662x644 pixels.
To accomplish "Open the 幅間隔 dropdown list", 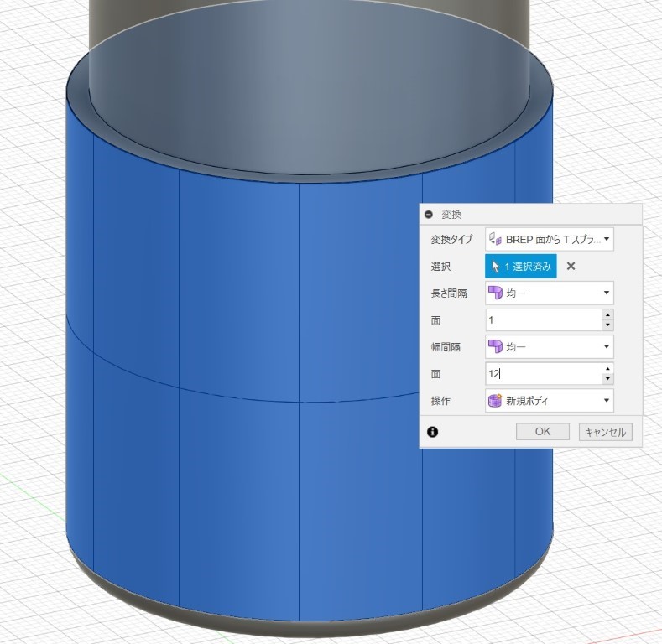I will click(x=606, y=346).
